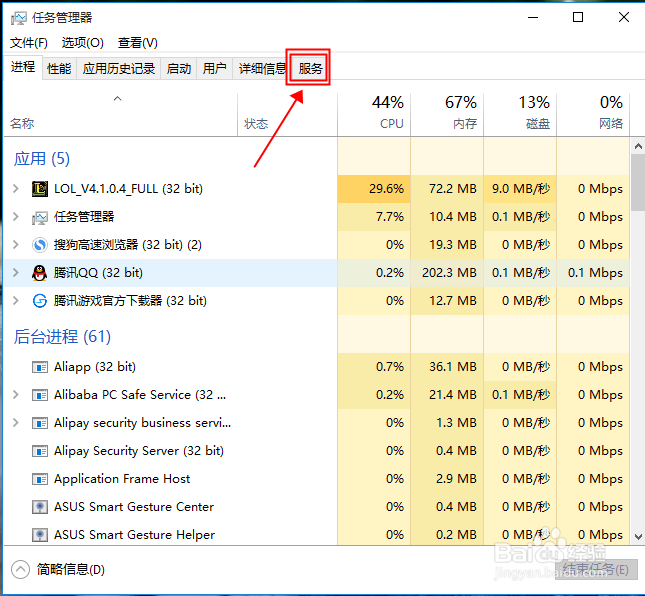The height and width of the screenshot is (596, 645).
Task: Click the 腾讯QQ penguin icon
Action: coord(39,273)
